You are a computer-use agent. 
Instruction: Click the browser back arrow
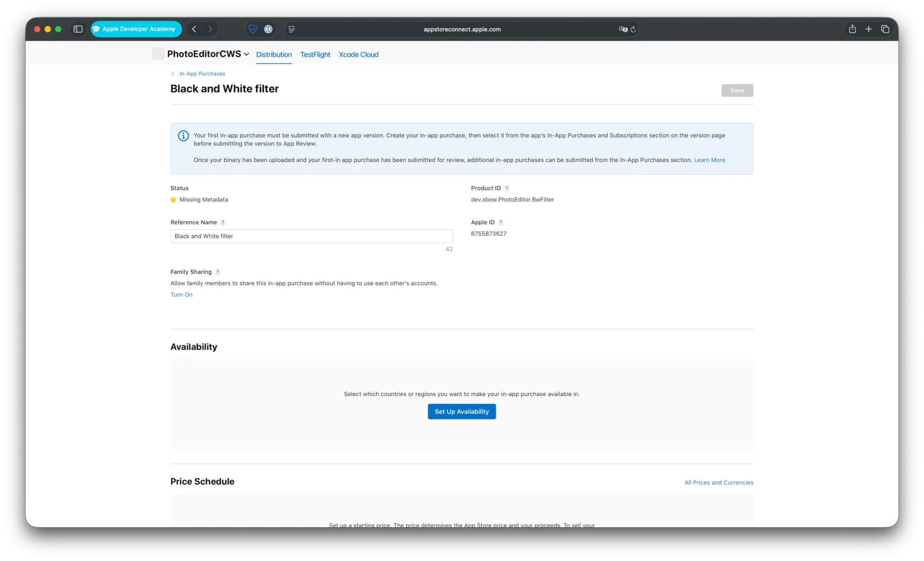pos(195,29)
